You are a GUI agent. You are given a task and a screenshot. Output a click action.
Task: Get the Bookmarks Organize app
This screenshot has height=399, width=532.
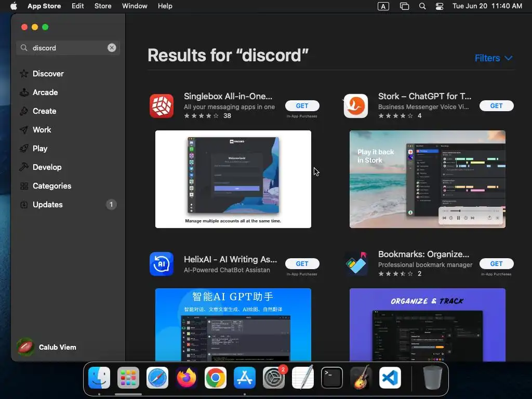coord(496,263)
